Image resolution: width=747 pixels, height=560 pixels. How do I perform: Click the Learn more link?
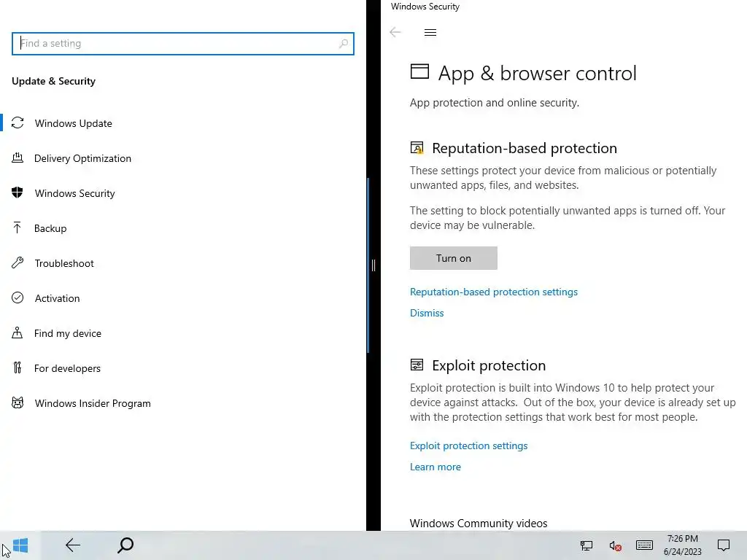[x=435, y=467]
